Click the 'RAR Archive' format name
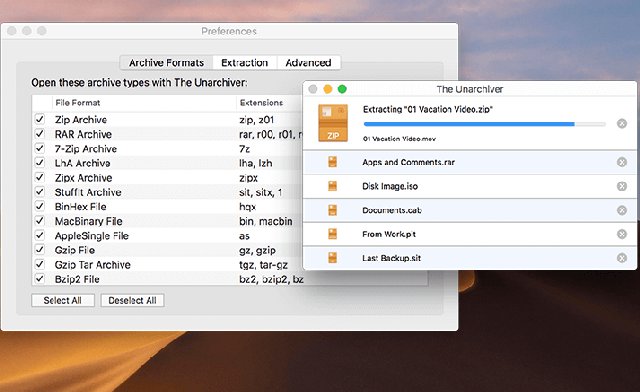Viewport: 640px width, 392px height. point(83,134)
